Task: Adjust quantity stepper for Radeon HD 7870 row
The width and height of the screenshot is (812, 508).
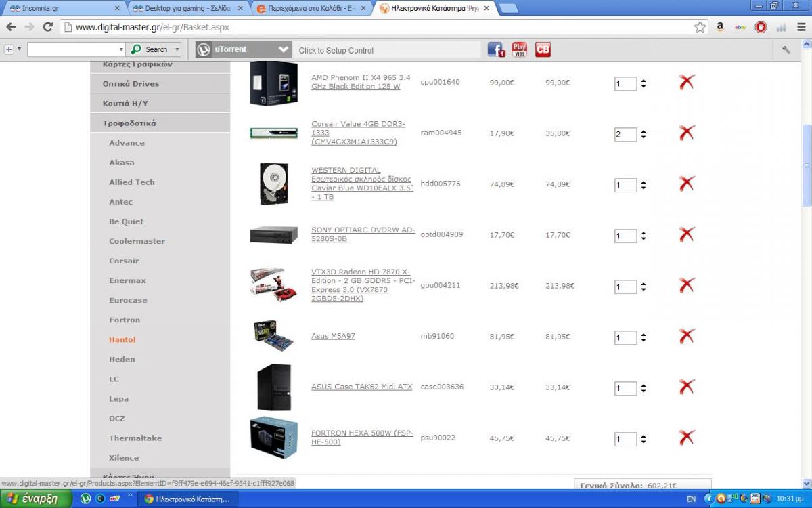Action: [643, 287]
